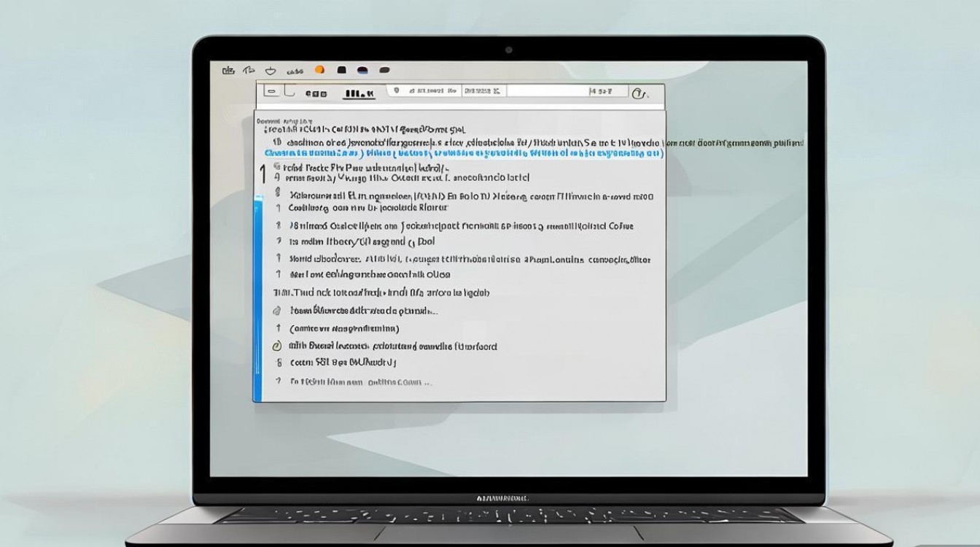Click the dark dome-shaped icon in top bar
Screen dimensions: 980x547
[362, 71]
